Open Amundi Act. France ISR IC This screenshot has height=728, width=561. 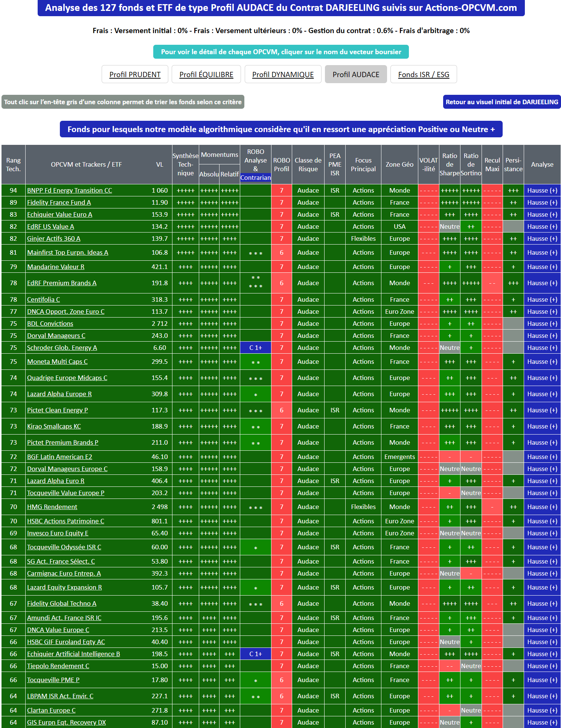64,618
